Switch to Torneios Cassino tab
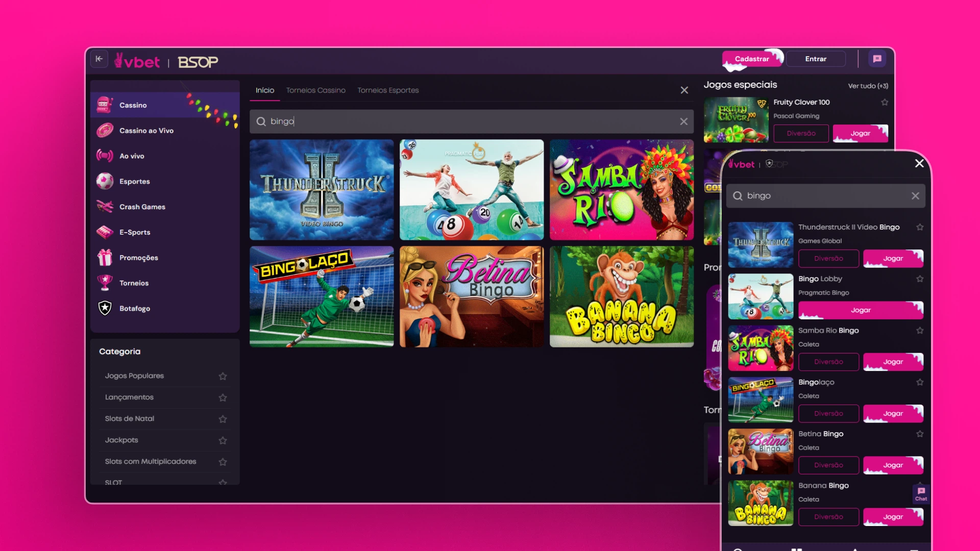The width and height of the screenshot is (980, 551). click(315, 90)
